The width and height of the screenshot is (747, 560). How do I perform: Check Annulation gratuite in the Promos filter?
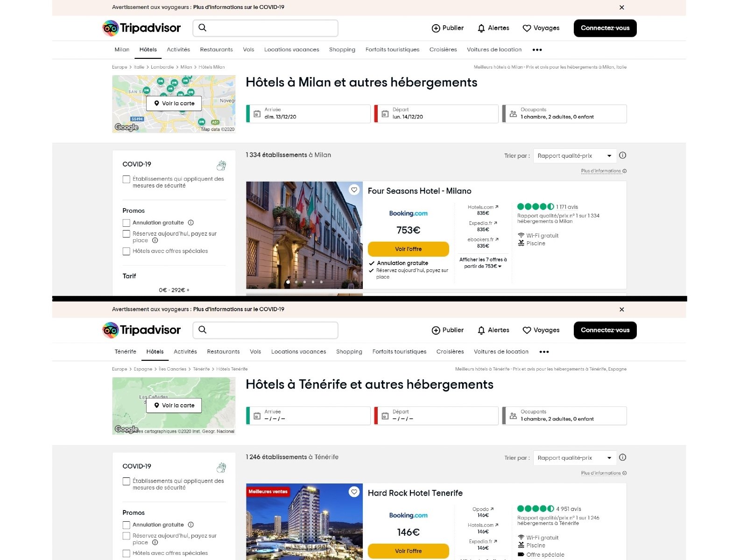click(x=126, y=223)
